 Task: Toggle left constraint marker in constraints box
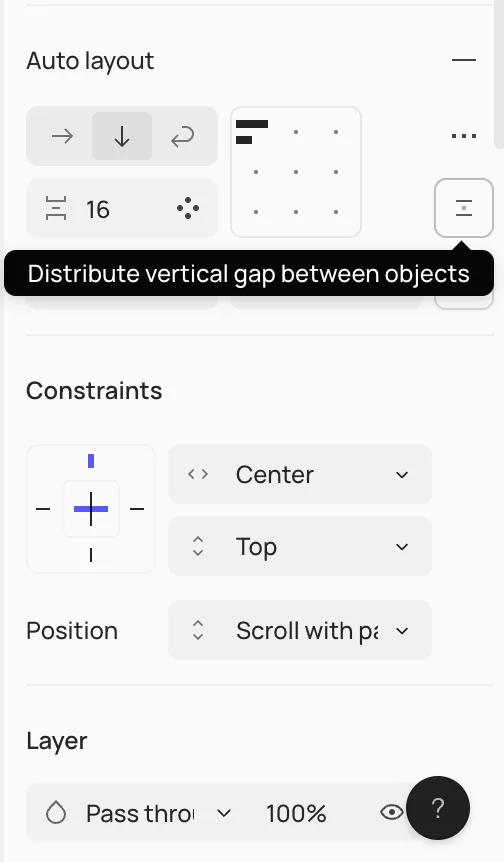click(x=43, y=509)
